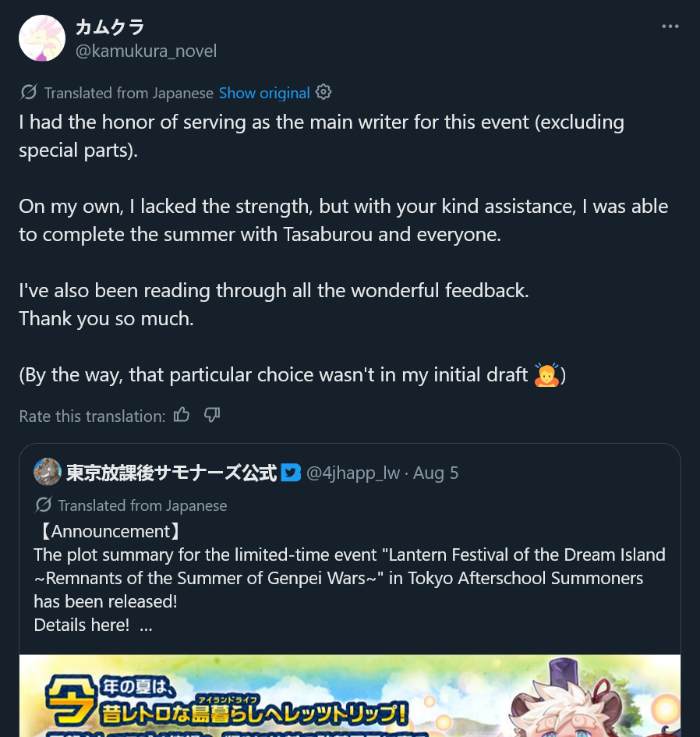Click the quoted account's avatar icon
The width and height of the screenshot is (700, 737).
tap(48, 472)
